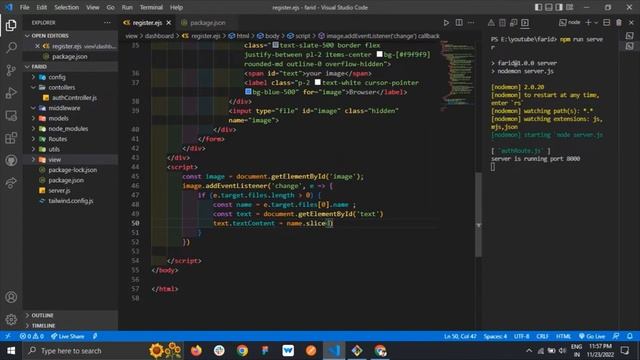This screenshot has height=360, width=640.
Task: Change HTML language mode in status bar
Action: (x=564, y=336)
